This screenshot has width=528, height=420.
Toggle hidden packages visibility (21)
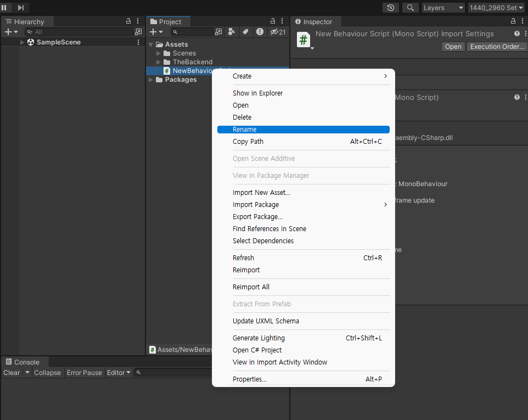(278, 32)
